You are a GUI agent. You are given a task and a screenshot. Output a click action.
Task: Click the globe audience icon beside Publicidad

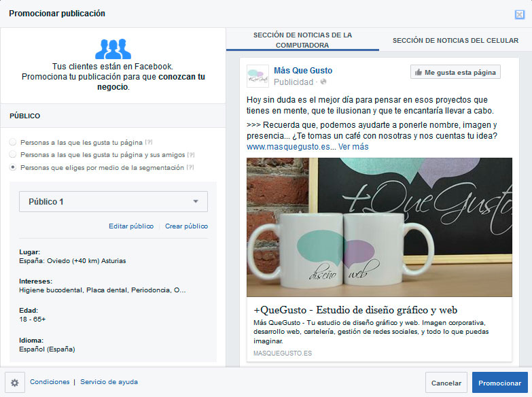click(x=323, y=82)
